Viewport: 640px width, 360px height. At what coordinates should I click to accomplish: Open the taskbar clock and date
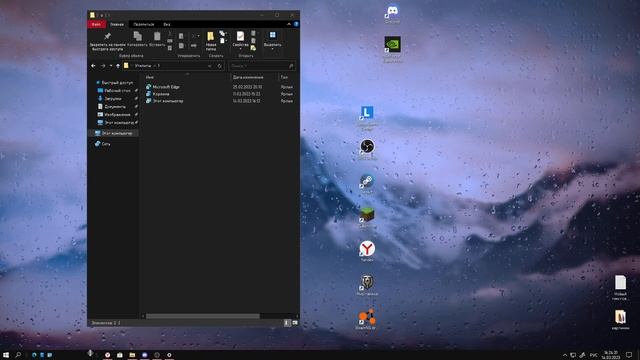click(x=611, y=355)
